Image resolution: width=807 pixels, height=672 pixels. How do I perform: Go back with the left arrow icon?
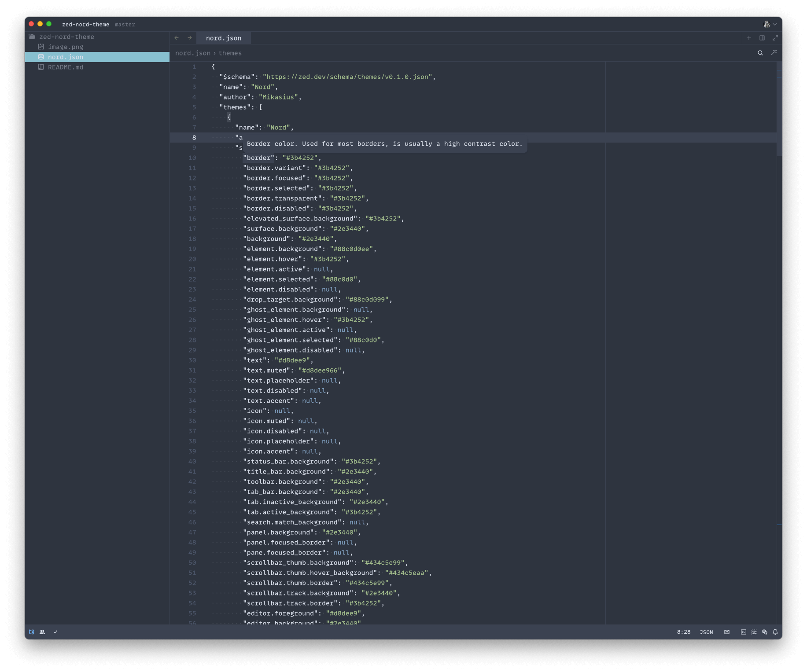point(177,38)
